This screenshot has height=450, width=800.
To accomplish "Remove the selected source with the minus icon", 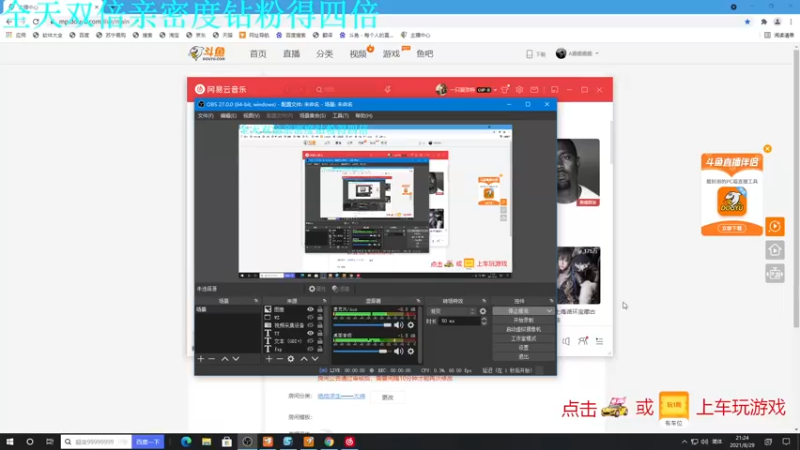I will [x=280, y=359].
